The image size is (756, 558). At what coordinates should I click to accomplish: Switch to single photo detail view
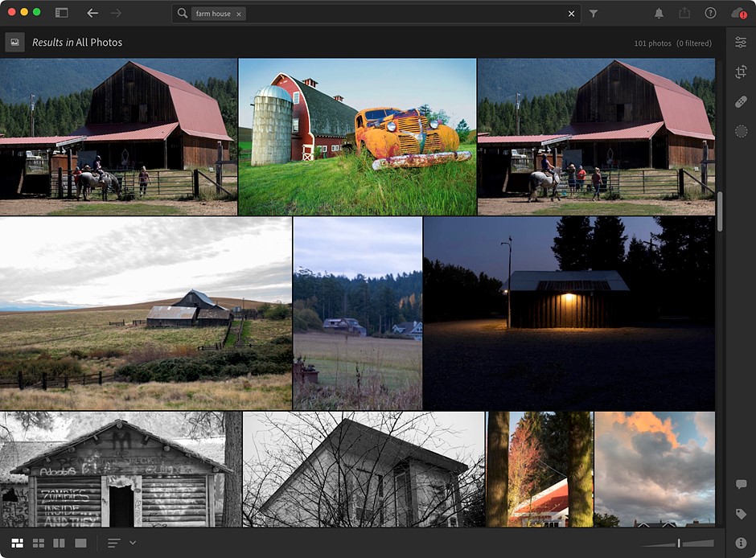point(80,543)
